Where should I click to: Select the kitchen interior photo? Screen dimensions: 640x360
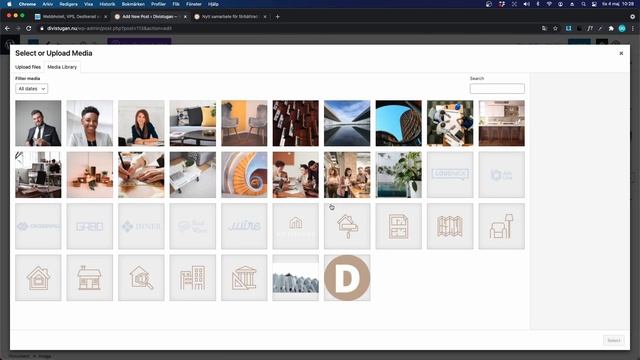click(x=501, y=123)
